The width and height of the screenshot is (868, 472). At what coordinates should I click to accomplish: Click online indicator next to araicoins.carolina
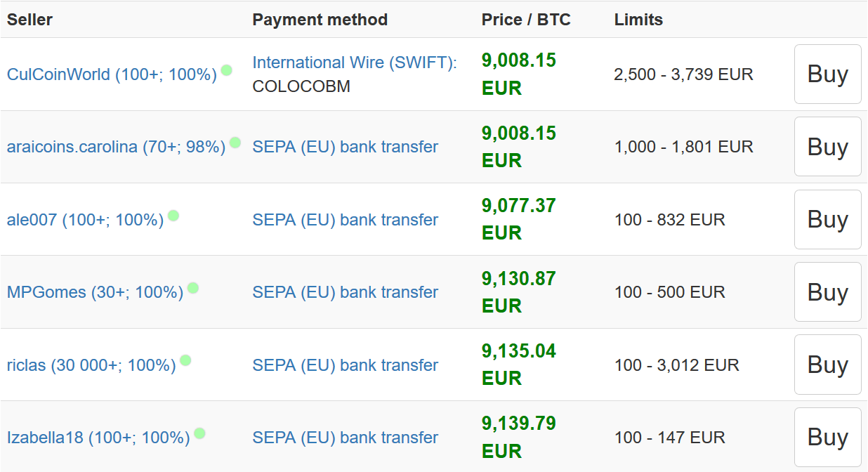[235, 143]
